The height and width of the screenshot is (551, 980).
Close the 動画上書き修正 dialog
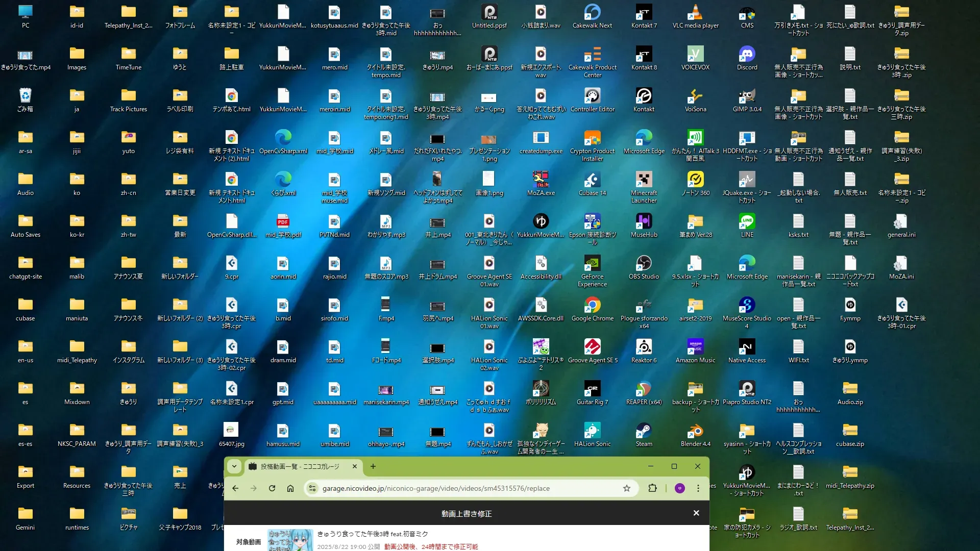click(x=696, y=513)
